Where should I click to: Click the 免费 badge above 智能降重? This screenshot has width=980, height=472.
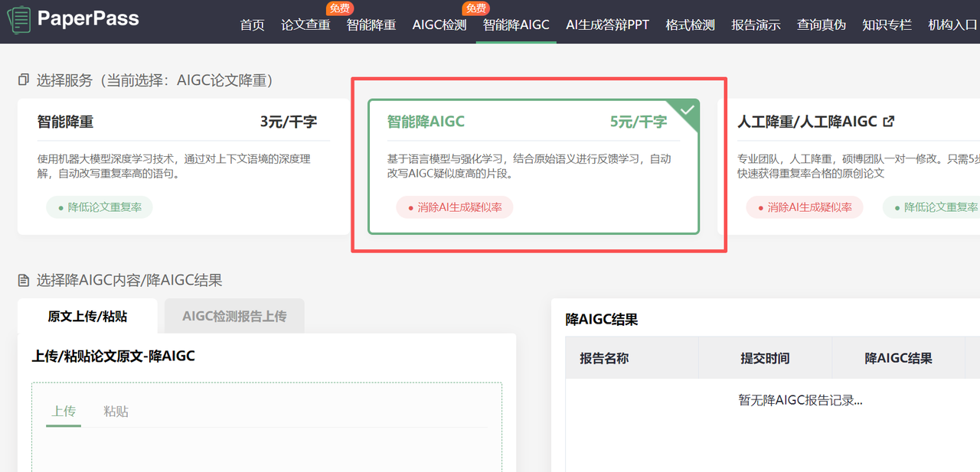(x=339, y=8)
